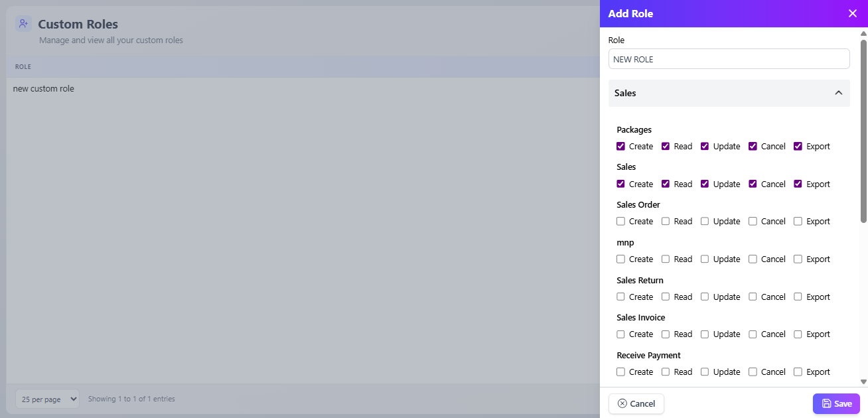Click the scroll down arrow in panel
868x418 pixels.
click(863, 382)
